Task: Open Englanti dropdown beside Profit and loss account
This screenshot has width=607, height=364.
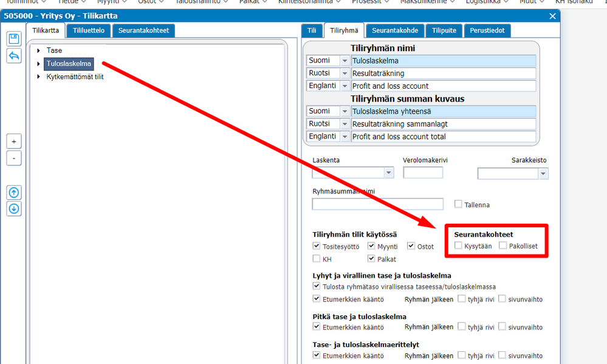Action: [344, 86]
